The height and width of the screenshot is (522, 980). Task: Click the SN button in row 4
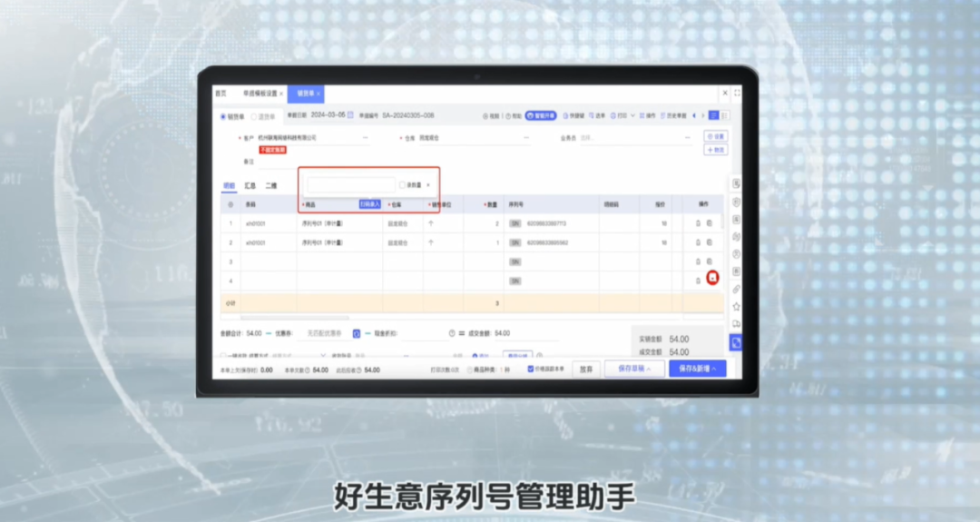pyautogui.click(x=515, y=281)
